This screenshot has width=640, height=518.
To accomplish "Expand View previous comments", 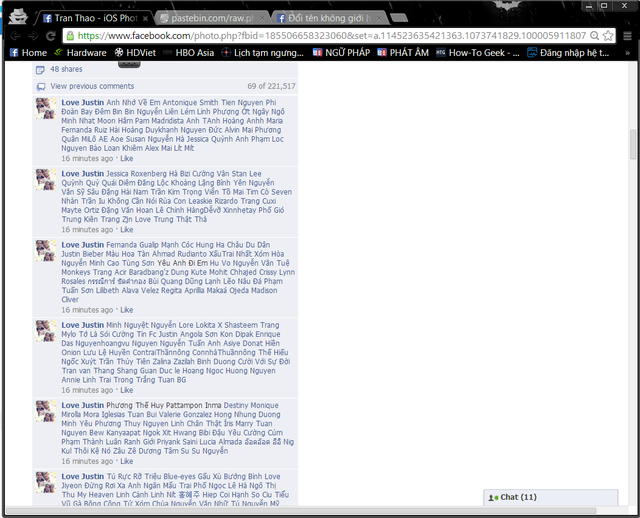I will (x=92, y=86).
